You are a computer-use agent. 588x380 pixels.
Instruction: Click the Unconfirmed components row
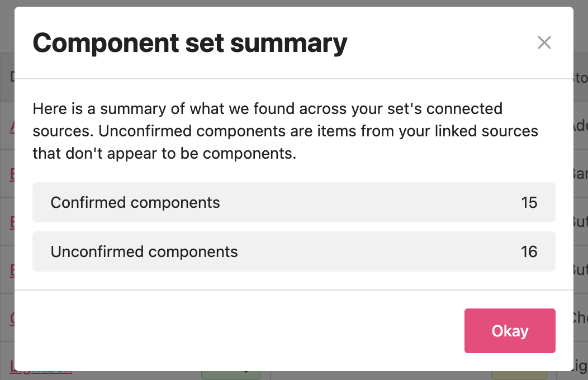coord(293,251)
